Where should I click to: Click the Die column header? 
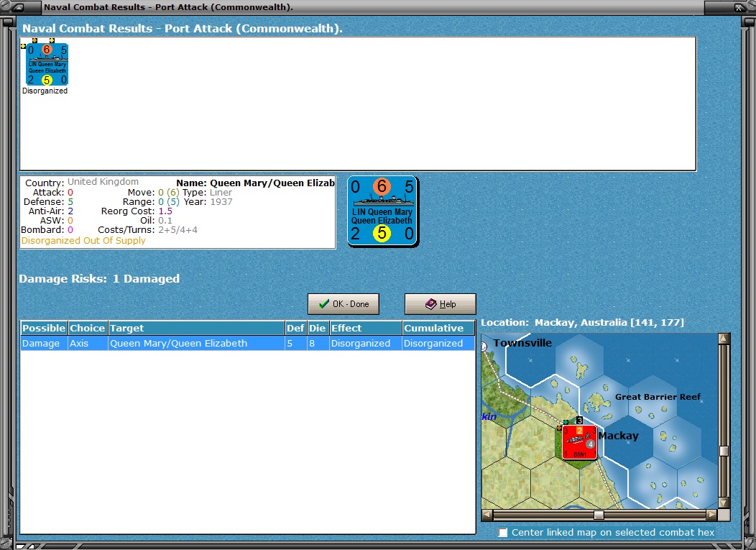pyautogui.click(x=318, y=328)
